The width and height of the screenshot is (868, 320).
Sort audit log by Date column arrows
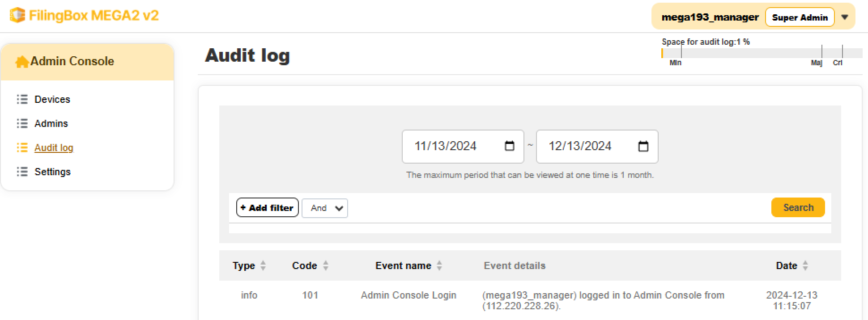[x=805, y=265]
